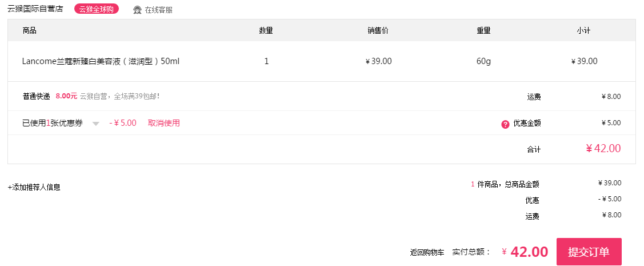
Task: Click the 云猴国际自营店 store name
Action: (35, 9)
